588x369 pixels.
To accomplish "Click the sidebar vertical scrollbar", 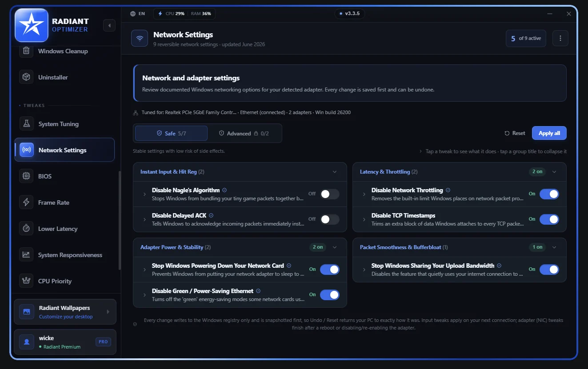I will coord(119,221).
